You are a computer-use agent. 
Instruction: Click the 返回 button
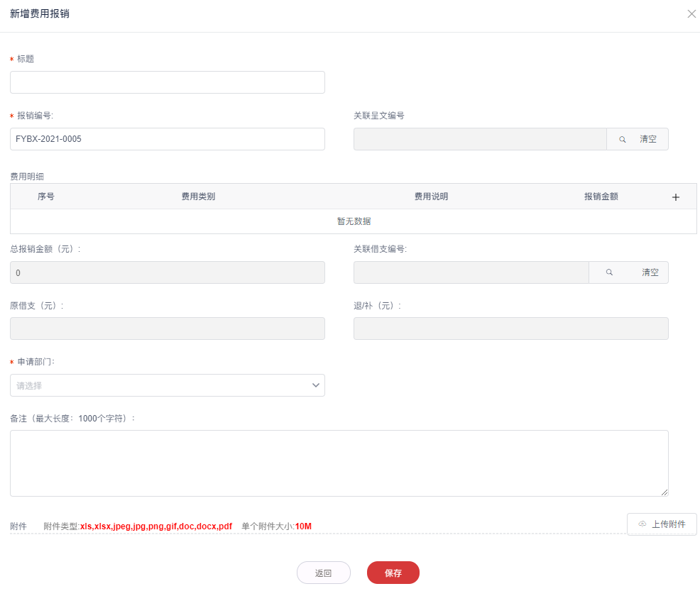click(x=323, y=573)
